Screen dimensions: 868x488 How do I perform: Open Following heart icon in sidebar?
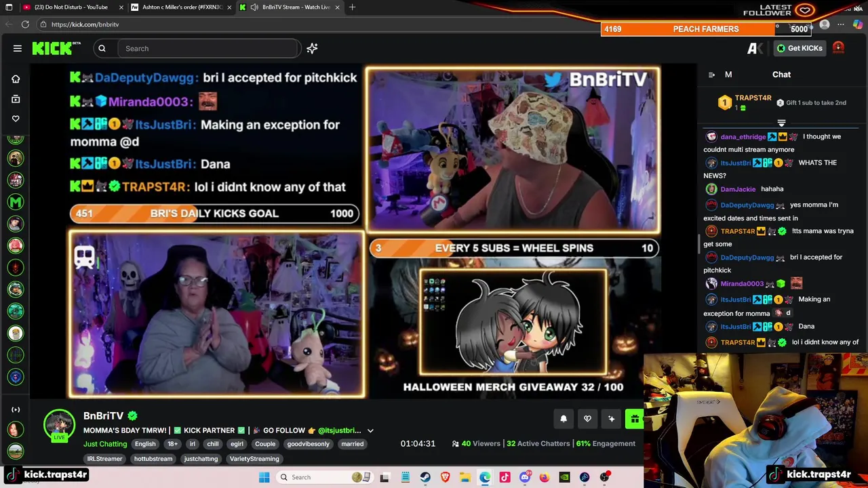point(16,119)
